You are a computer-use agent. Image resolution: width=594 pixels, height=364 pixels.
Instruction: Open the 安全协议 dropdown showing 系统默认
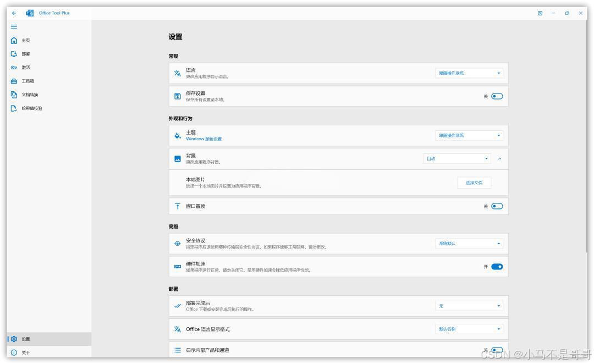click(469, 244)
